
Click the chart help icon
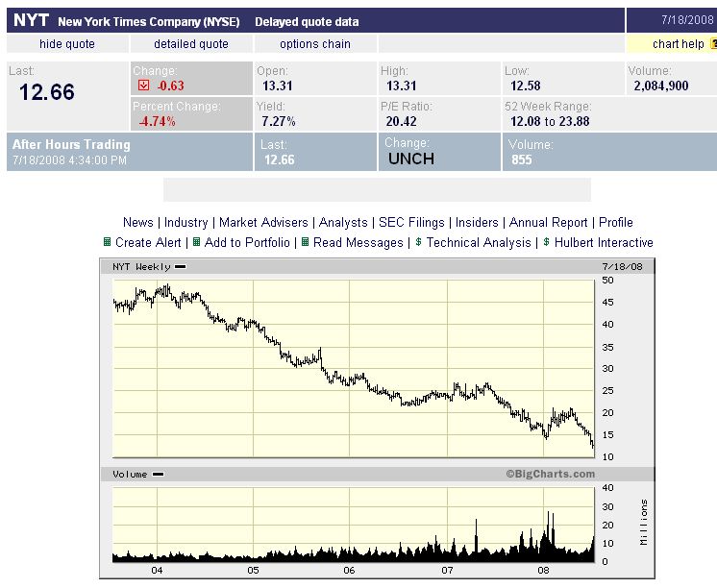[x=712, y=43]
